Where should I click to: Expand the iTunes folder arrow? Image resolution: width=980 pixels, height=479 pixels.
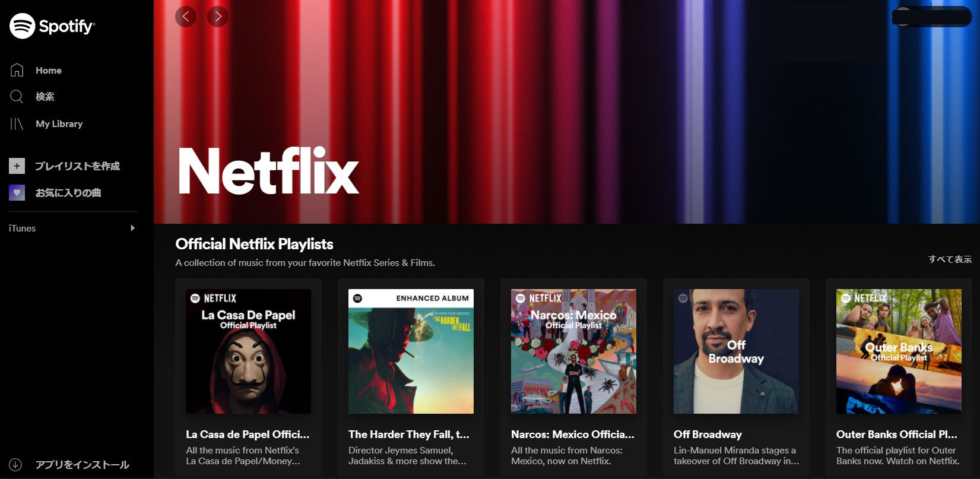[x=132, y=228]
